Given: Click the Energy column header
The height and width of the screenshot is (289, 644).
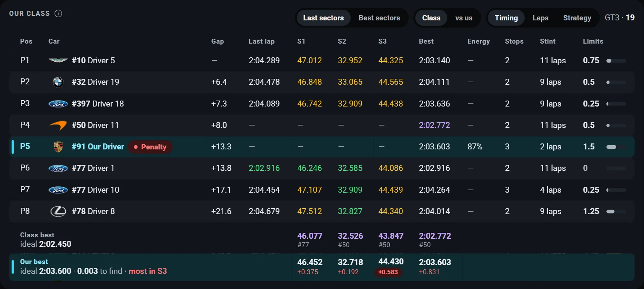Looking at the screenshot, I should (x=479, y=41).
